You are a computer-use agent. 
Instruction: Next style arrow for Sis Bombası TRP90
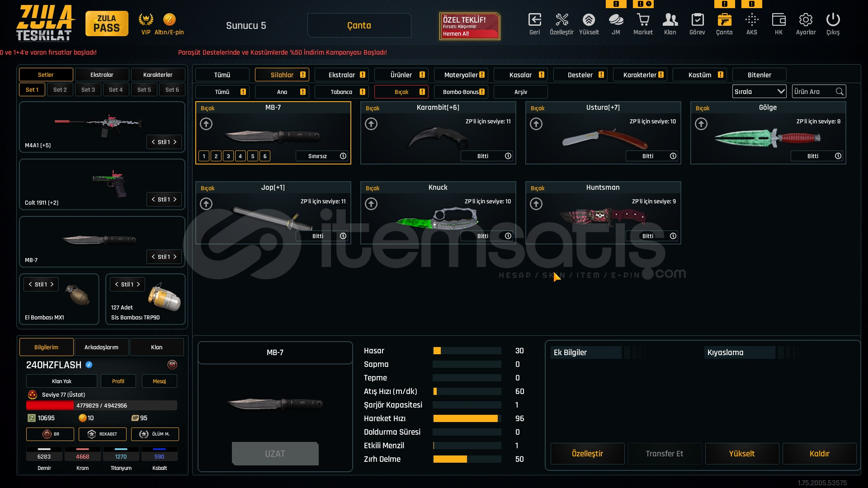click(x=138, y=284)
